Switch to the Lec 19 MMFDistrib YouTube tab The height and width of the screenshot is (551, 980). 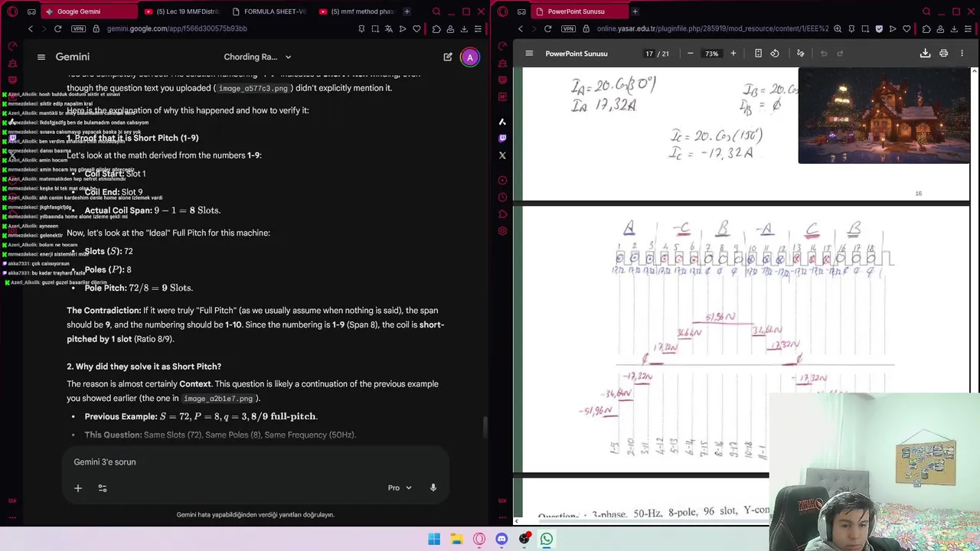(182, 11)
